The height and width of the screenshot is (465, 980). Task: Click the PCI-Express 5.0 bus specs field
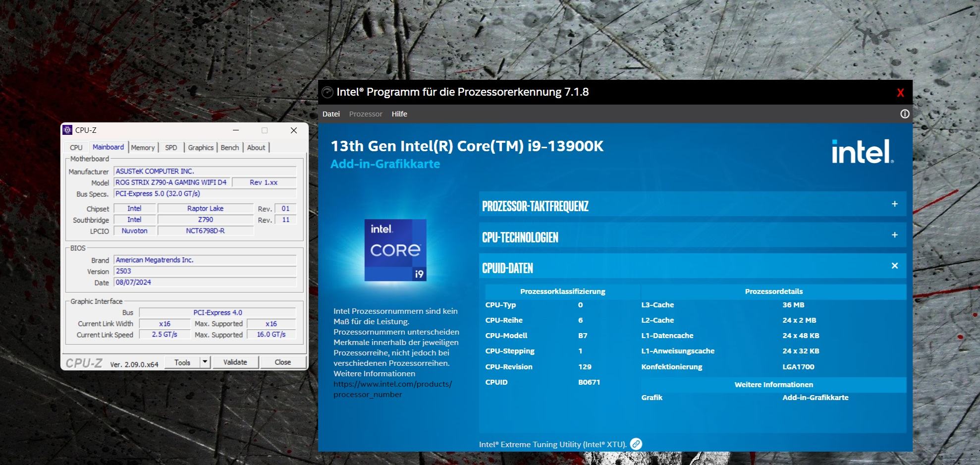click(x=205, y=194)
